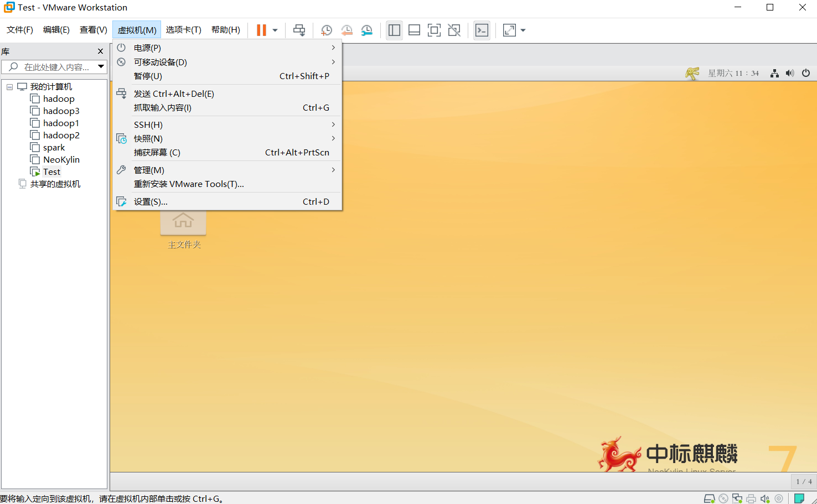Open snapshot manager toolbar icon
The height and width of the screenshot is (504, 817).
point(366,30)
